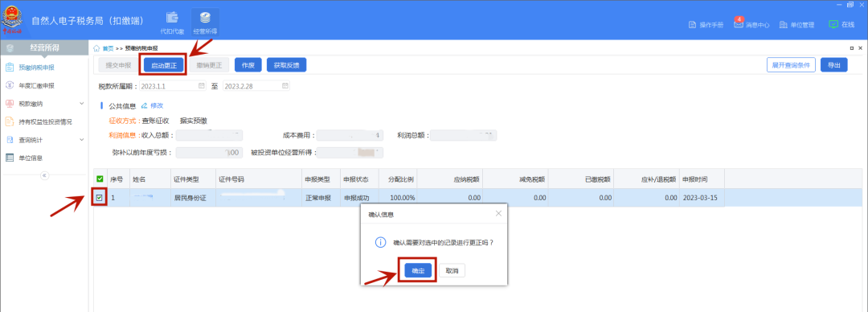Open calendar picker for start date 2023.1.1
The image size is (868, 312).
click(201, 86)
